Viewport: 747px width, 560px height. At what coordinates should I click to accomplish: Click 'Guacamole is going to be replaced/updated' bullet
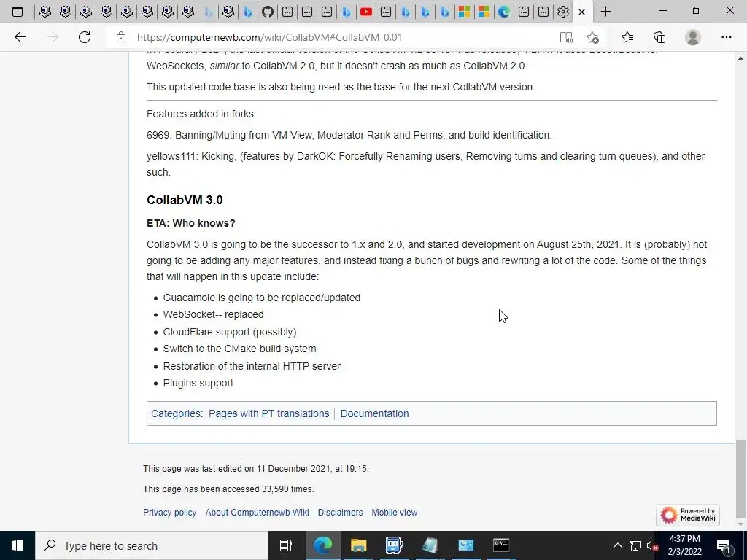point(262,297)
